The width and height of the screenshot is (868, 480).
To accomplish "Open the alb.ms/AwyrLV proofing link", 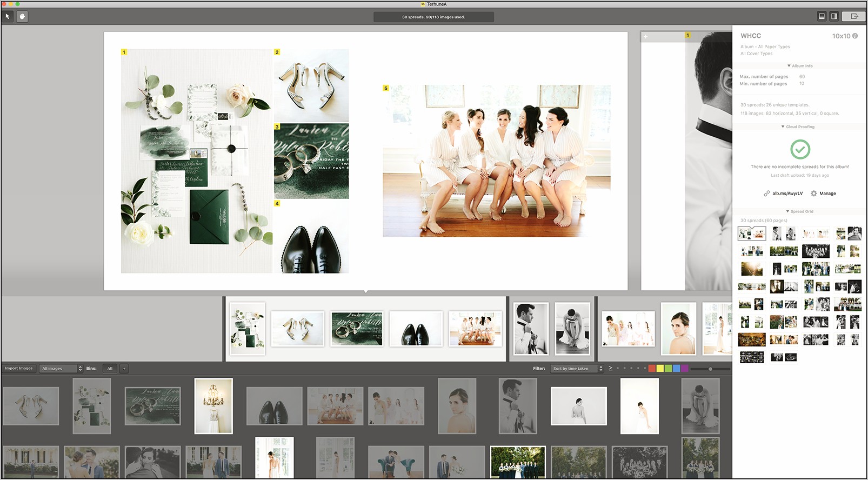I will click(787, 194).
